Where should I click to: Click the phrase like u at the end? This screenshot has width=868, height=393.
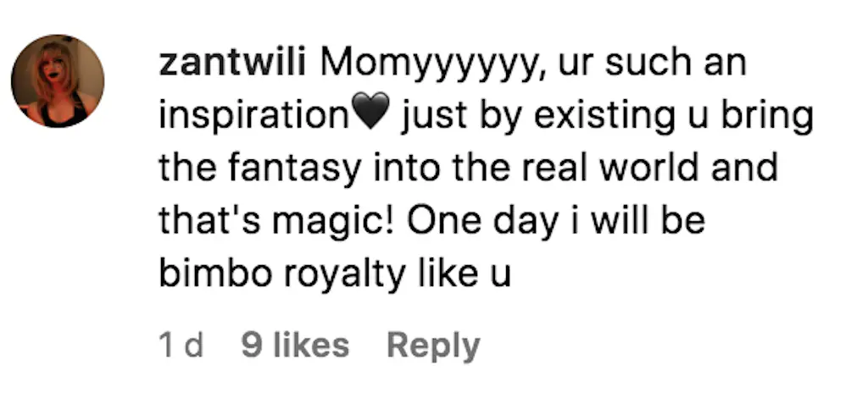465,273
